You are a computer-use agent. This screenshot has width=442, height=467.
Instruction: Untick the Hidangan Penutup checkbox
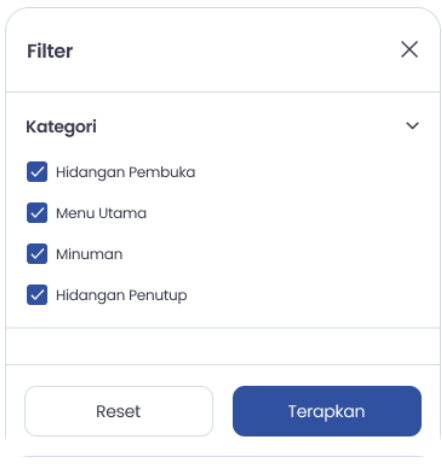[x=37, y=295]
